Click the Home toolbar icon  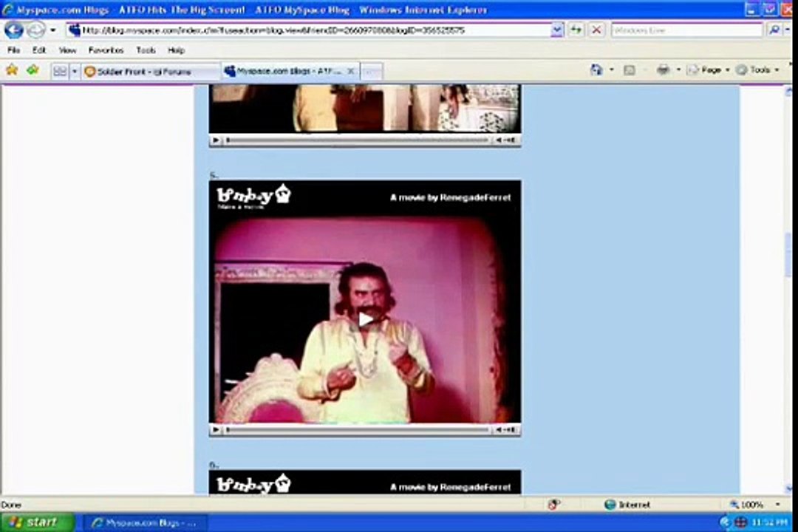pyautogui.click(x=596, y=69)
